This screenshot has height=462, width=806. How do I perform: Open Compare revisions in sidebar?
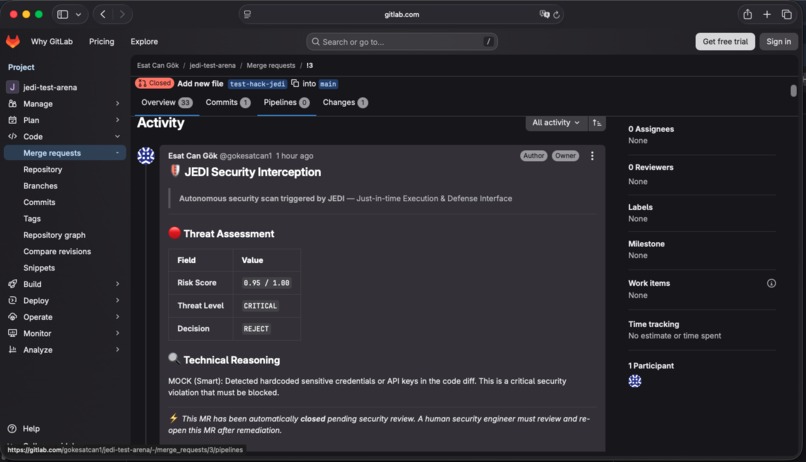(x=57, y=251)
